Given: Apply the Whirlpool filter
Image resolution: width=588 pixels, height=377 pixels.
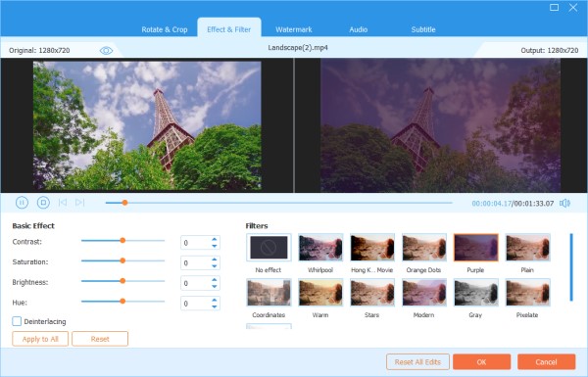Looking at the screenshot, I should [x=320, y=248].
